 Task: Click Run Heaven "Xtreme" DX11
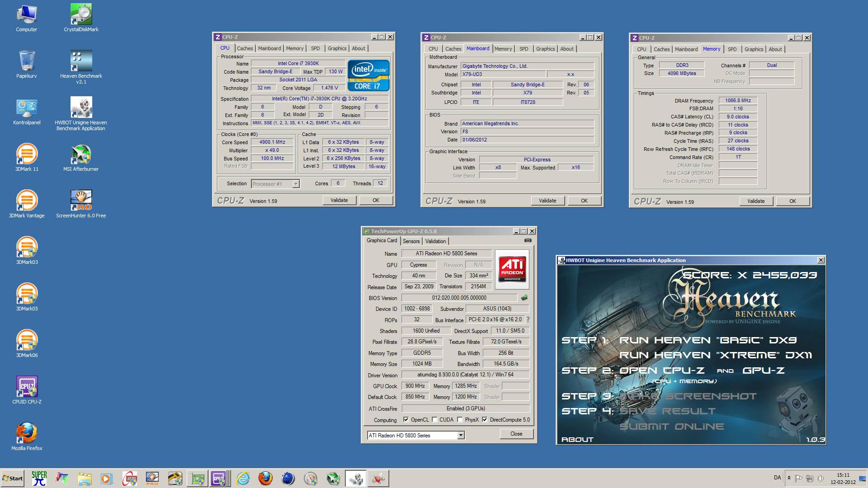[x=716, y=355]
